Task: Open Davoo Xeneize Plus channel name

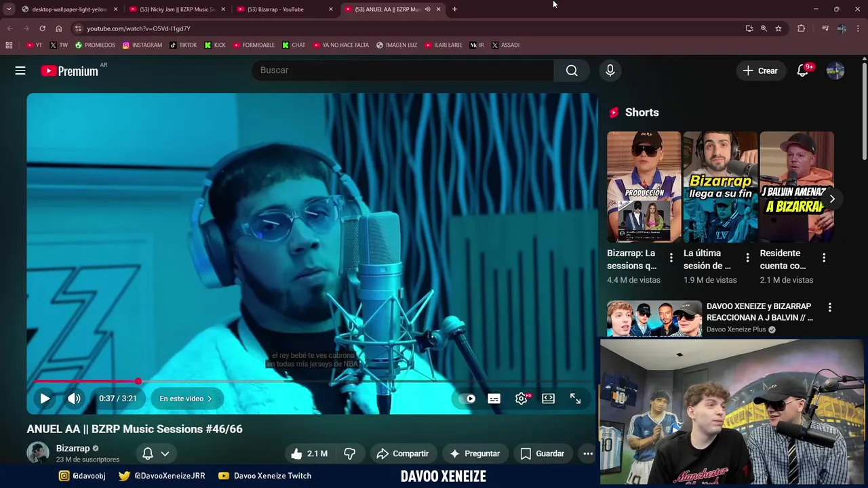Action: 736,329
